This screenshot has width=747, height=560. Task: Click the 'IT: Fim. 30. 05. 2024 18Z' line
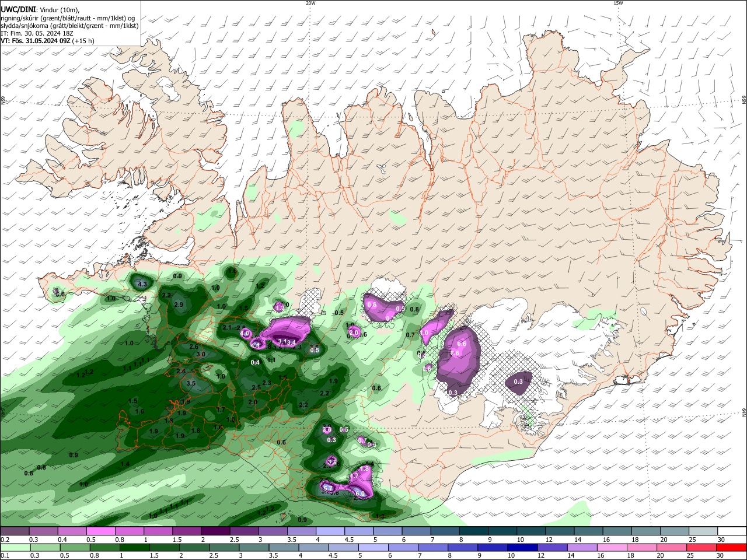(36, 33)
